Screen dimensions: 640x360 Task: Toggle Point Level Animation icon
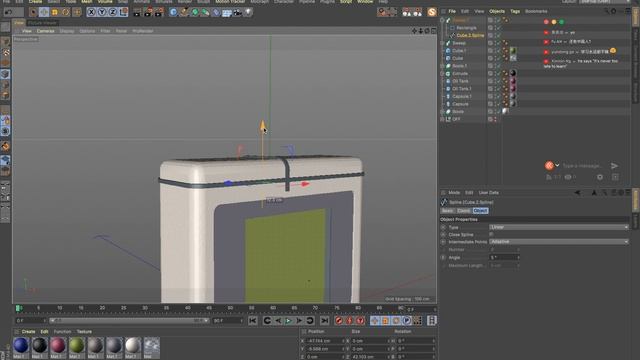pos(417,321)
